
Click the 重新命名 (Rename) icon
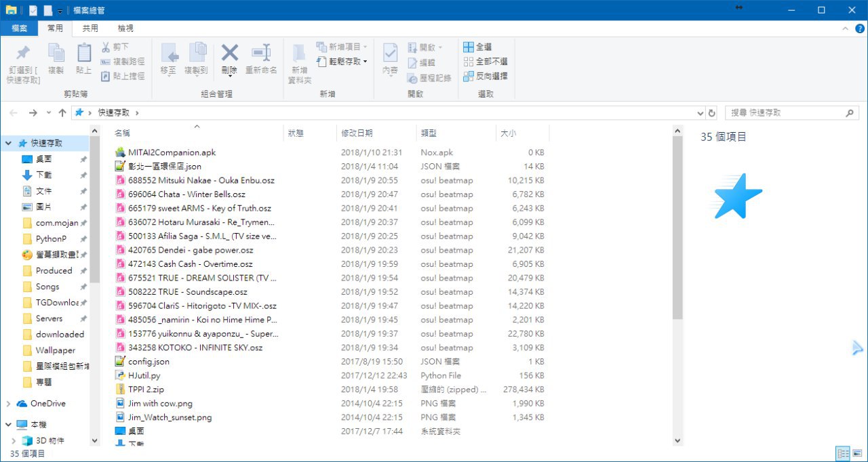coord(261,54)
